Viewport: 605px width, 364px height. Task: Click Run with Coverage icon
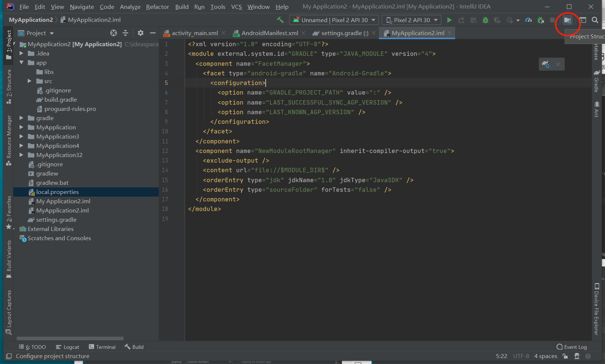[497, 20]
